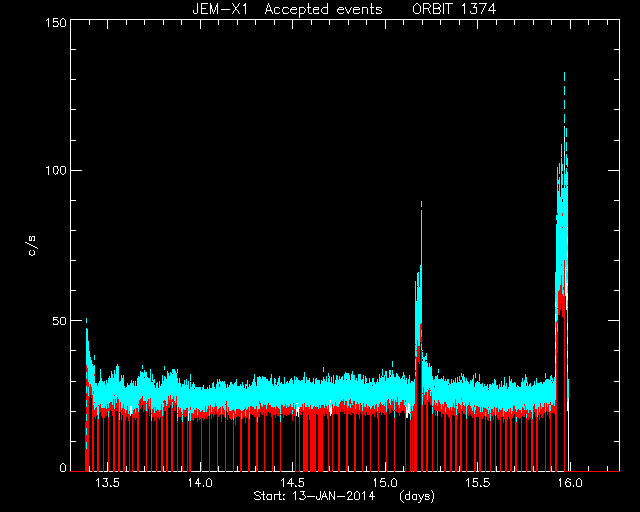
Task: Click the 50 label on the y-axis
Action: click(59, 321)
